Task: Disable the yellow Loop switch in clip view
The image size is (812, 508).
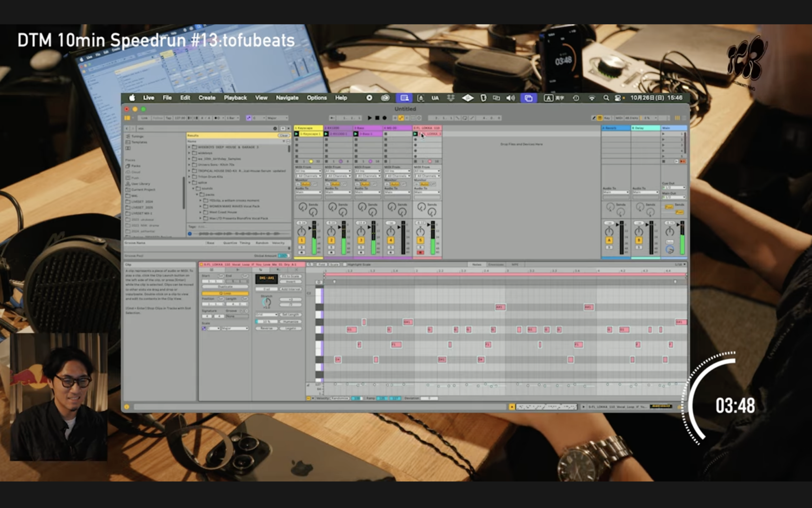Action: click(x=225, y=293)
